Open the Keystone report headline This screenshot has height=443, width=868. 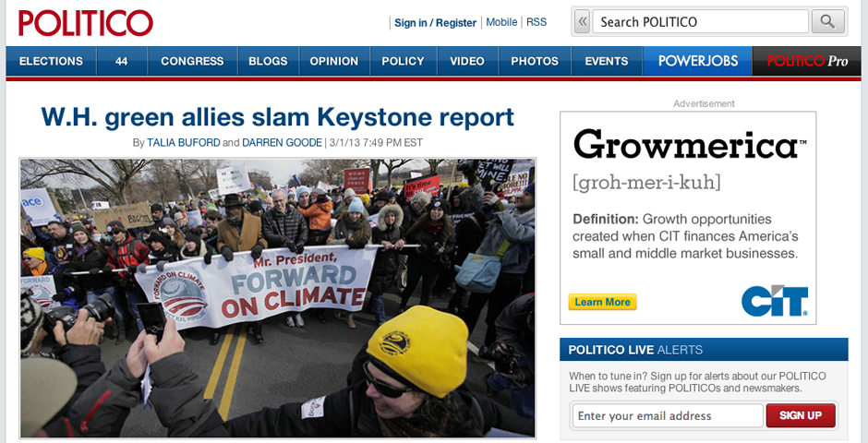(277, 117)
